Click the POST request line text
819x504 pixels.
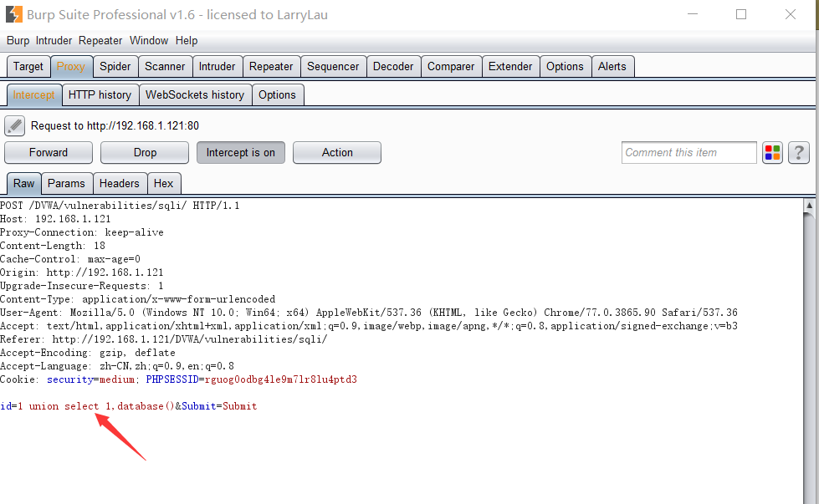120,206
